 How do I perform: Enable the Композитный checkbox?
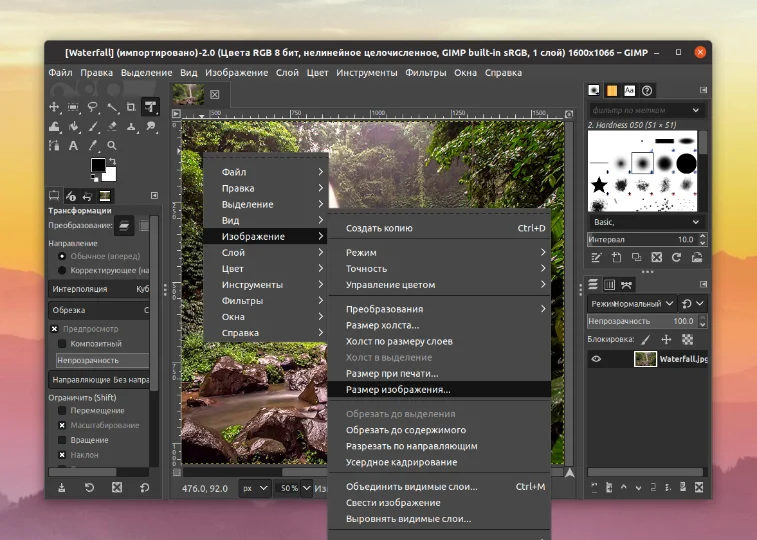point(62,344)
